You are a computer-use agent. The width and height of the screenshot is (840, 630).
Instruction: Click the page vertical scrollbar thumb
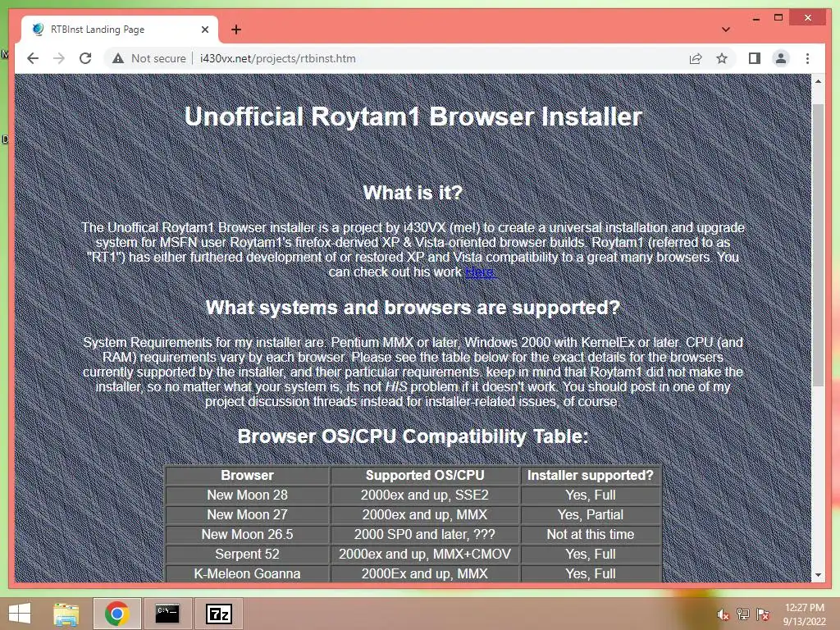[x=818, y=244]
